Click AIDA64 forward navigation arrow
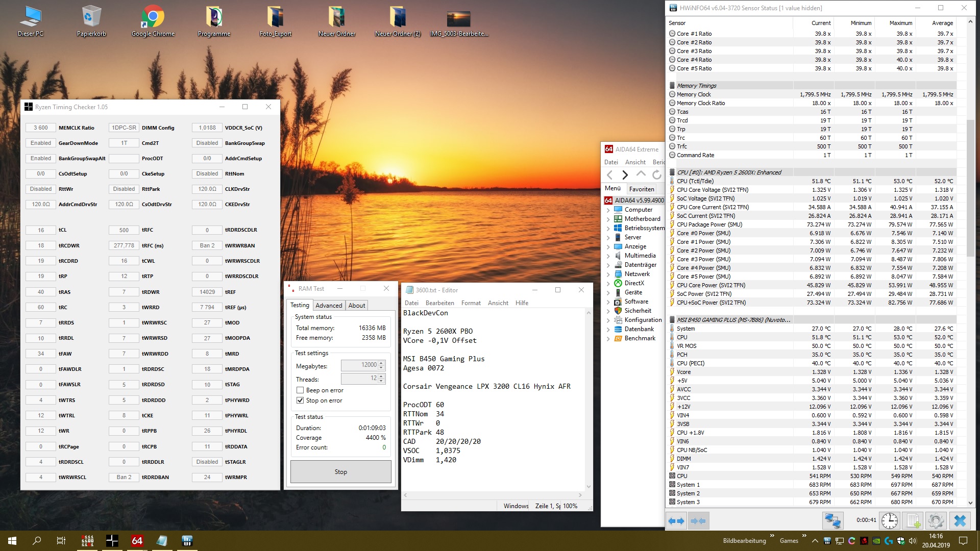Screen dimensions: 980x551 click(625, 175)
